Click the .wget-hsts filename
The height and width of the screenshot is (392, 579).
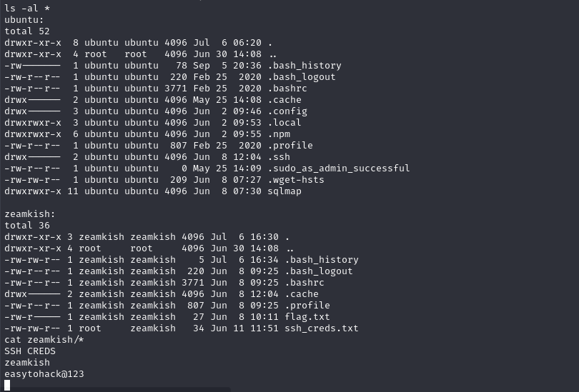pos(296,180)
